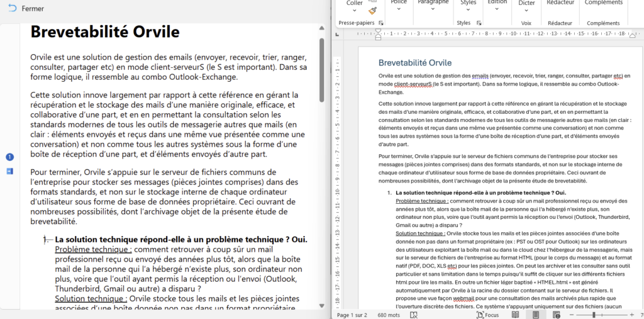
Task: Open the Presse-papiers dialog launcher
Action: point(381,23)
